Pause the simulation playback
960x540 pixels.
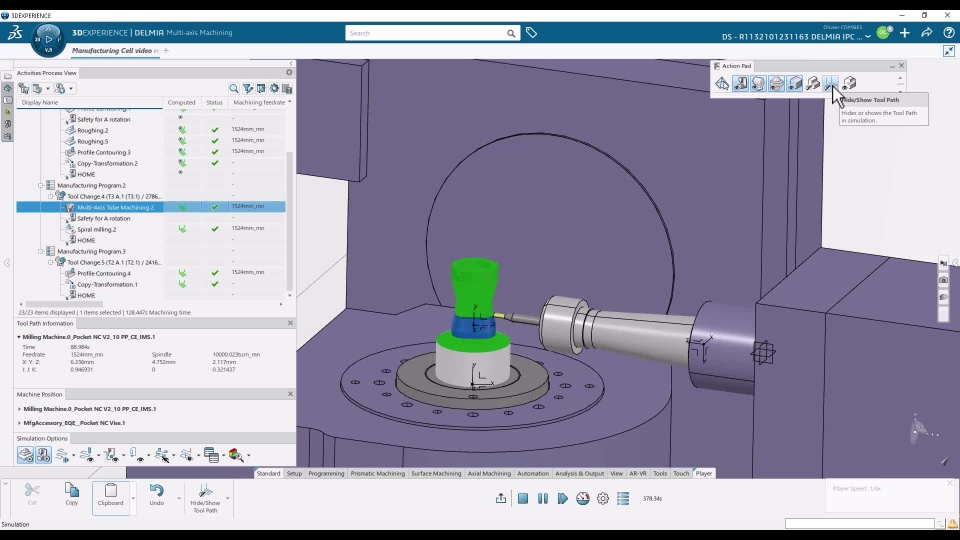(x=543, y=498)
